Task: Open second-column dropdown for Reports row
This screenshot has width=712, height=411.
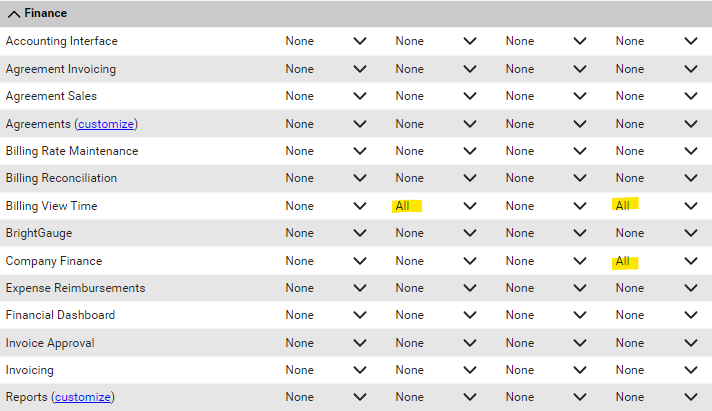Action: click(435, 397)
